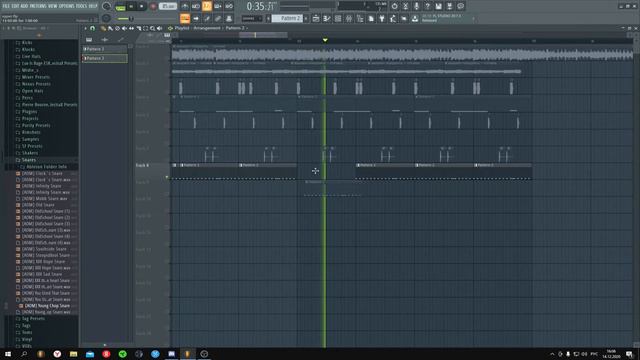This screenshot has height=360, width=640.
Task: Open the ADD menu
Action: pos(24,6)
